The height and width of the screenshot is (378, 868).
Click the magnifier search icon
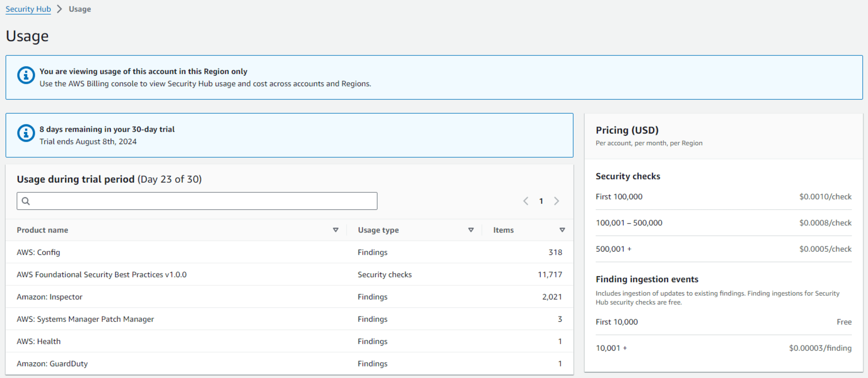click(26, 201)
